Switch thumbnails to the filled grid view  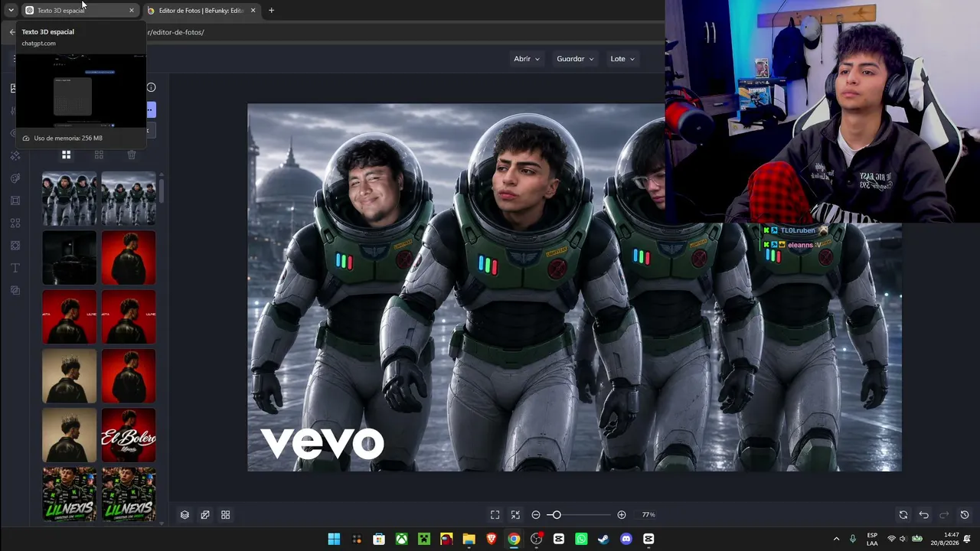click(67, 155)
